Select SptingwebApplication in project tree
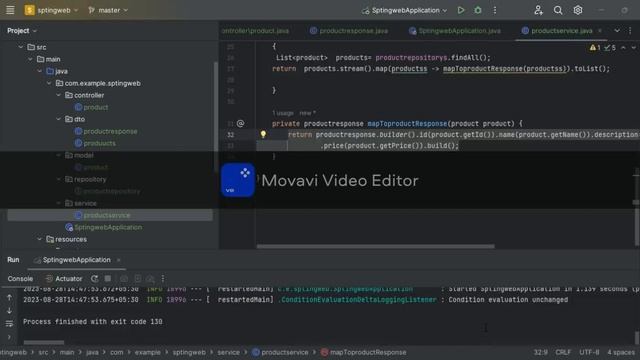 104,227
